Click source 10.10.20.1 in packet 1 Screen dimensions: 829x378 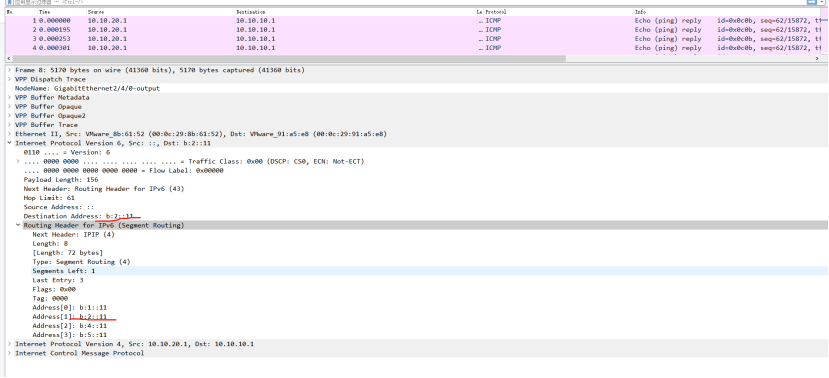(x=107, y=21)
